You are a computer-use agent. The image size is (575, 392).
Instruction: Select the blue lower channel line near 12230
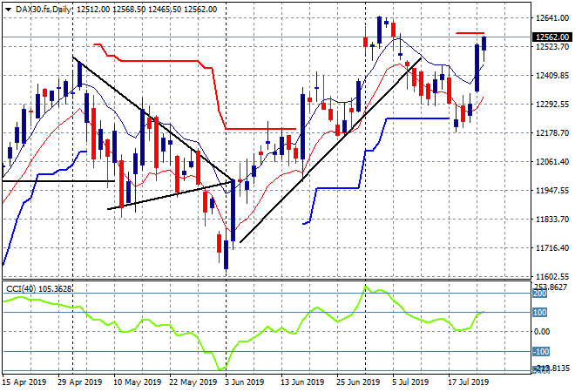pos(418,118)
